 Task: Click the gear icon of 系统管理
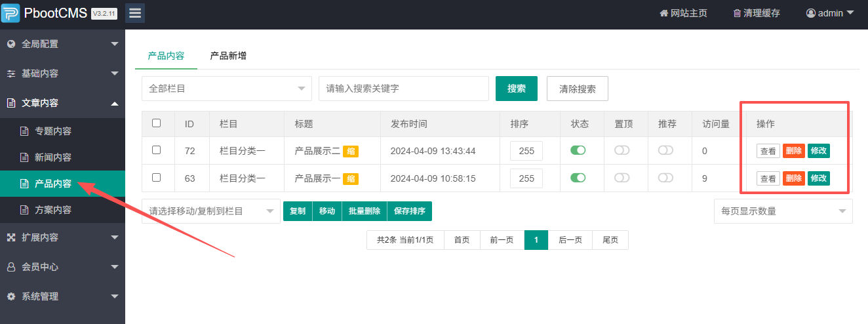[x=10, y=296]
